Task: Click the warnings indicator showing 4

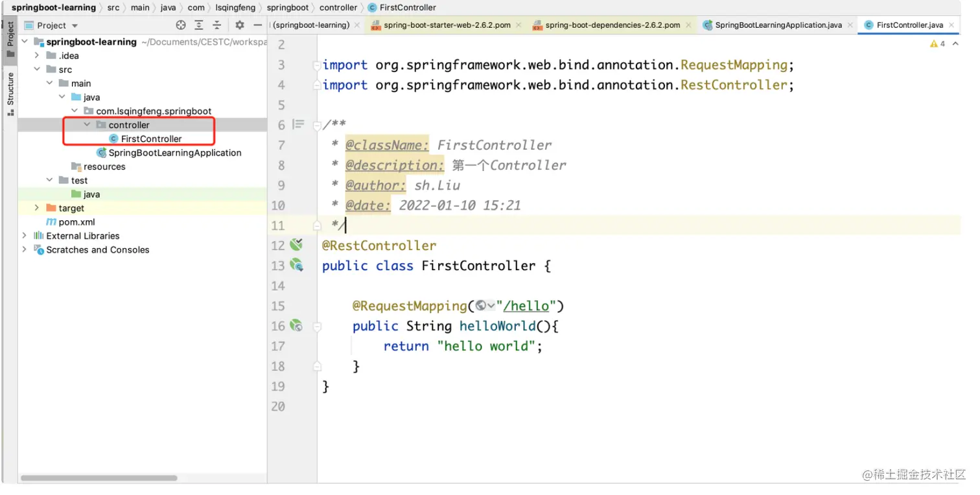Action: (x=937, y=44)
